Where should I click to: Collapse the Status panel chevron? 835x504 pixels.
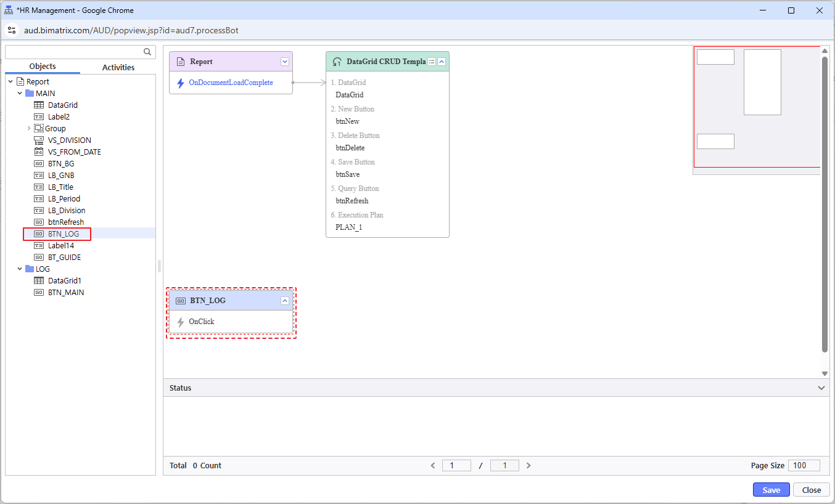pos(821,388)
